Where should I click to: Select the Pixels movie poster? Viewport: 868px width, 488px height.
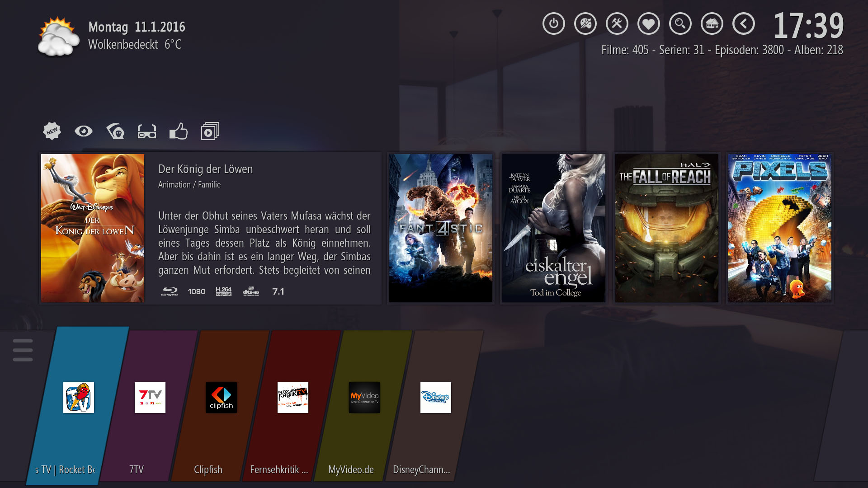point(780,228)
